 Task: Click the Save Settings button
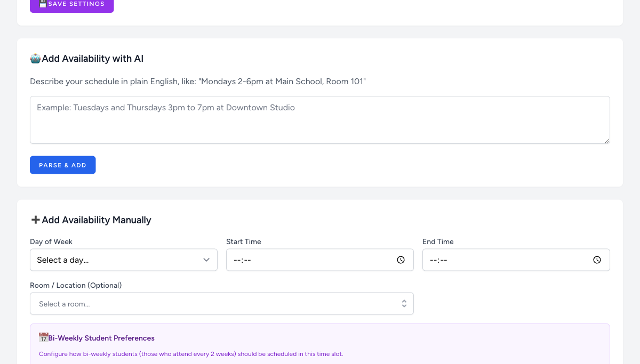point(71,5)
